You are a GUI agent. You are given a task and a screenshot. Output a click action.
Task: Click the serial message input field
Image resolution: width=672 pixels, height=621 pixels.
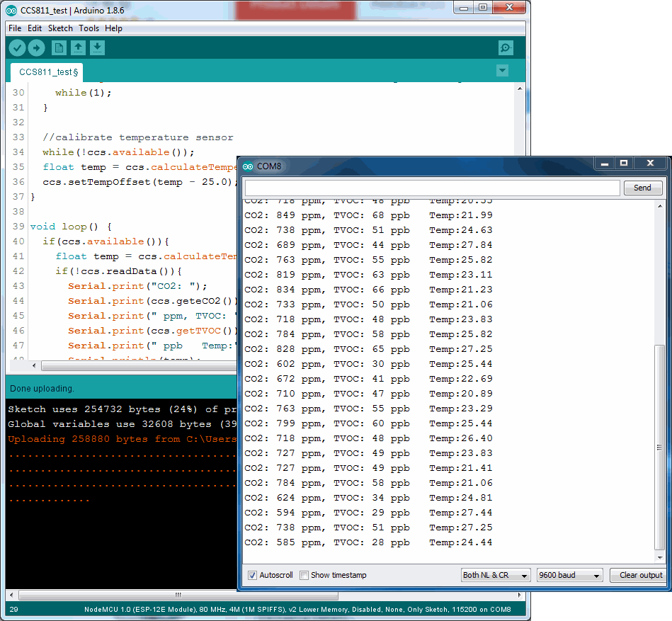[432, 188]
